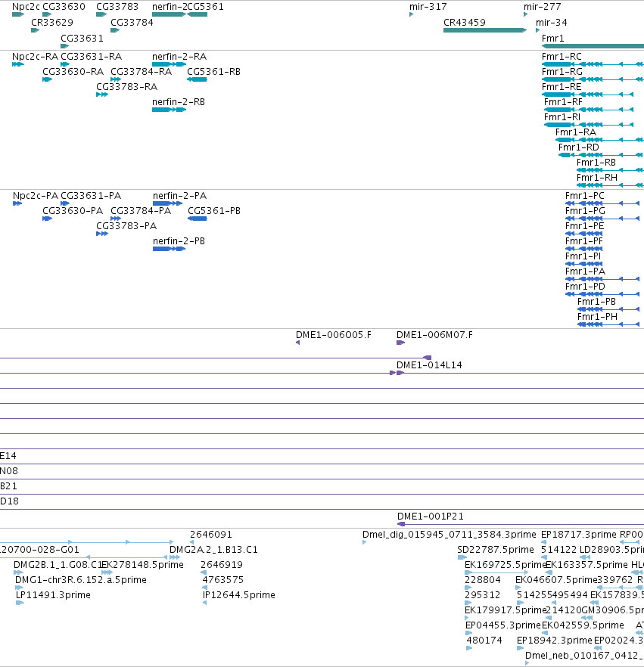644x667 pixels.
Task: Select the nerfin-2-PA protein label
Action: (179, 196)
